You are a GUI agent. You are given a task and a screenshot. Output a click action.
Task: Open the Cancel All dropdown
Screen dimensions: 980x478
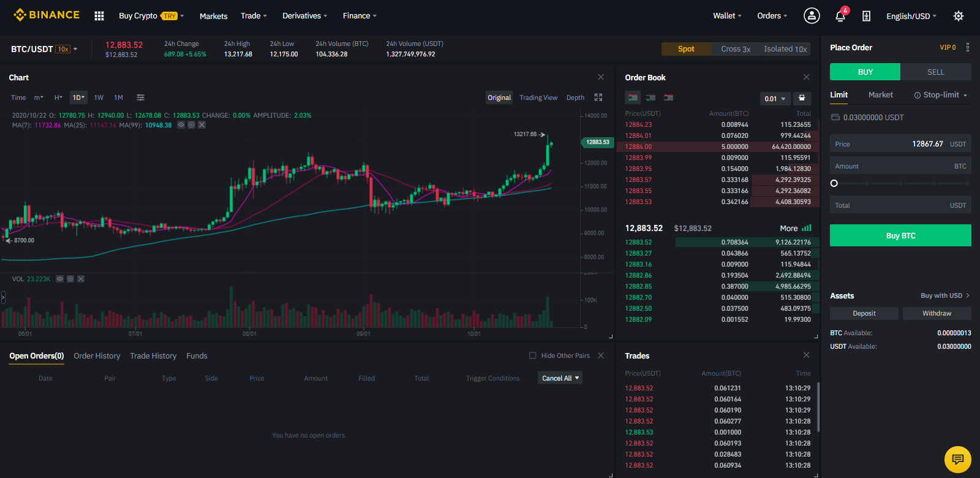[560, 378]
